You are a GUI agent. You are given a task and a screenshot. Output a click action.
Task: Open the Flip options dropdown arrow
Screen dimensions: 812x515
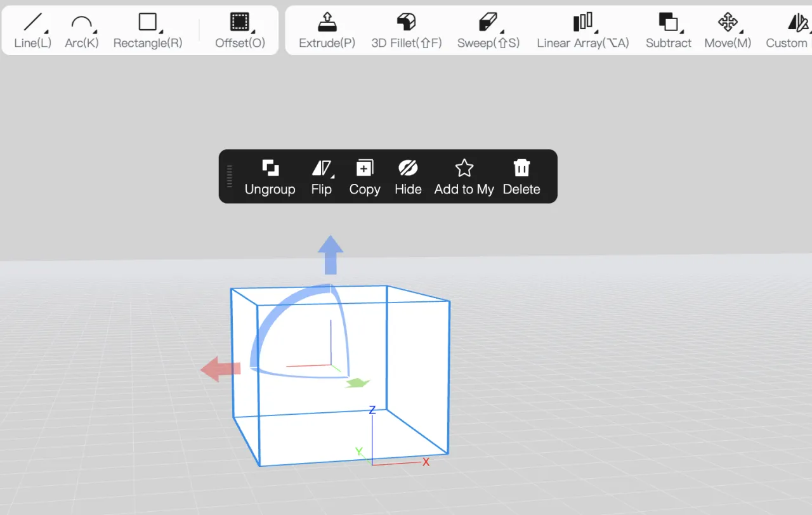[x=332, y=176]
